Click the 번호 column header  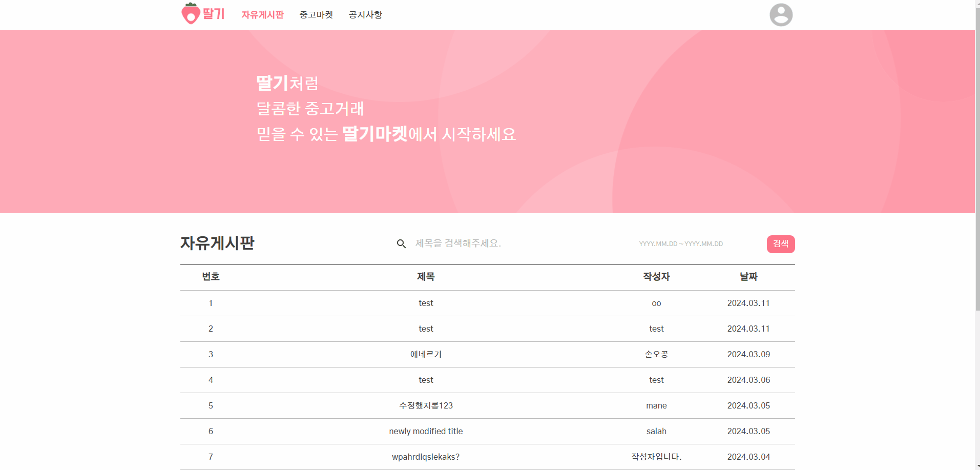point(211,277)
